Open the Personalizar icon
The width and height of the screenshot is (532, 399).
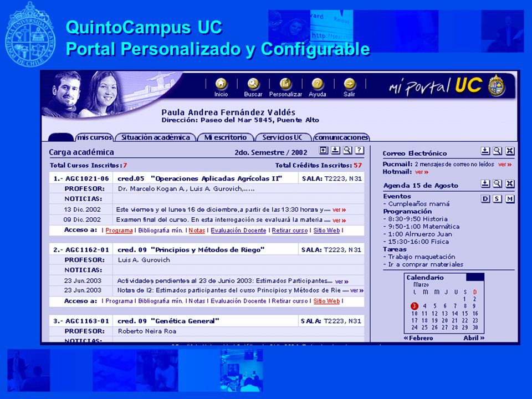point(285,84)
